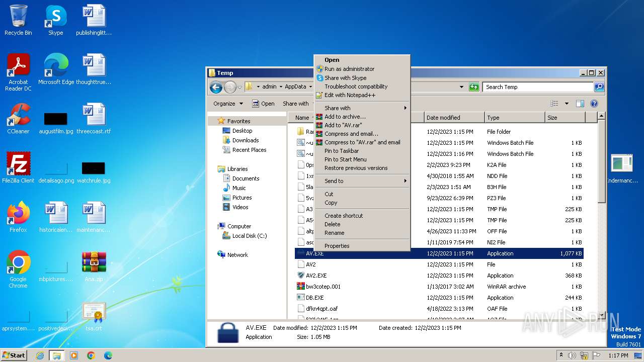This screenshot has height=362, width=644.
Task: Select the AV2.EXE file row
Action: point(439,276)
